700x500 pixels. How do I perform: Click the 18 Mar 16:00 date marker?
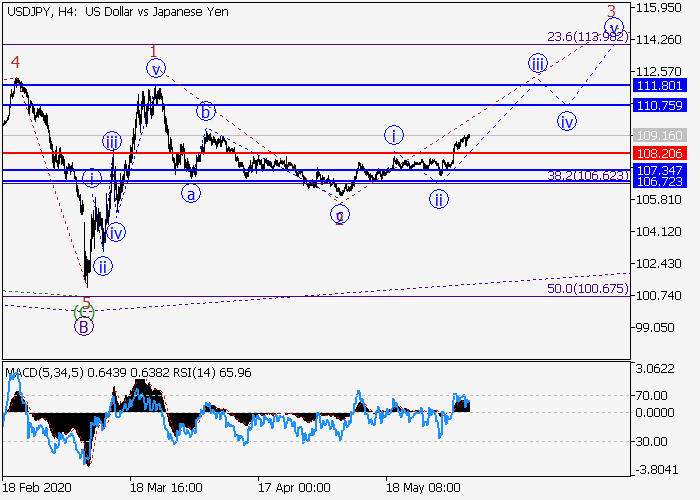point(166,487)
